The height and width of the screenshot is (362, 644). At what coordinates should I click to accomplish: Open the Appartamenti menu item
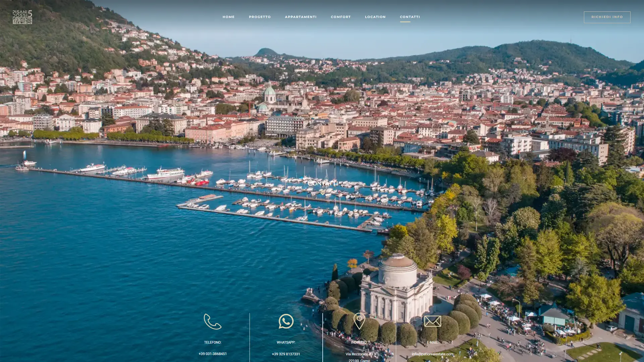coord(301,17)
